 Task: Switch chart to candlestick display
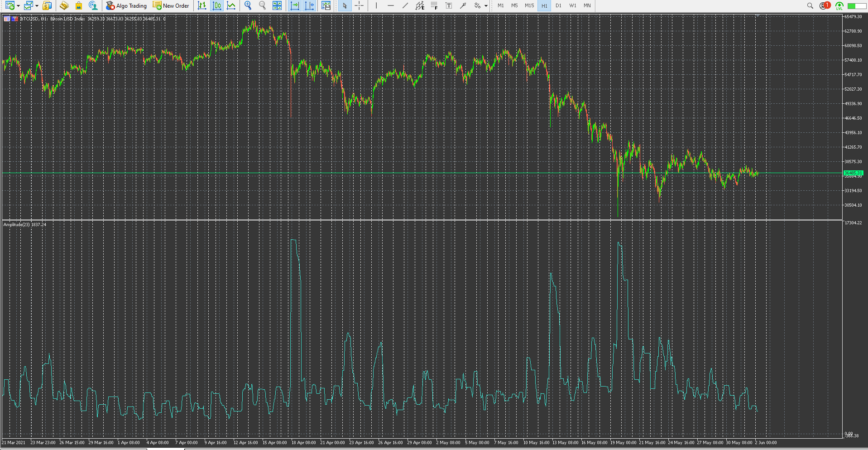coord(217,5)
